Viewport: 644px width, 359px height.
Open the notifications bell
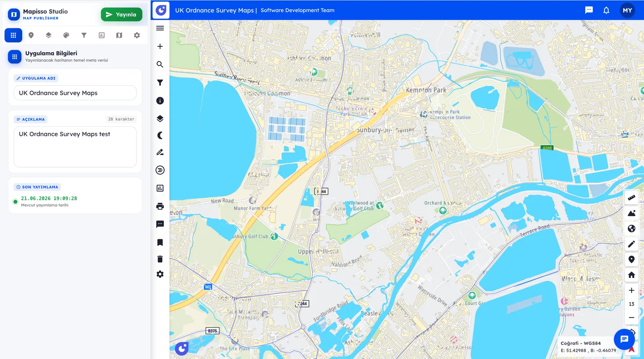(x=606, y=10)
